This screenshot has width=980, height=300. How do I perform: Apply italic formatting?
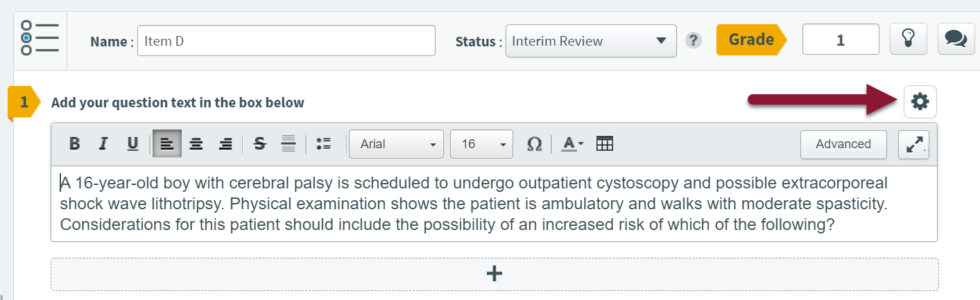coord(103,144)
